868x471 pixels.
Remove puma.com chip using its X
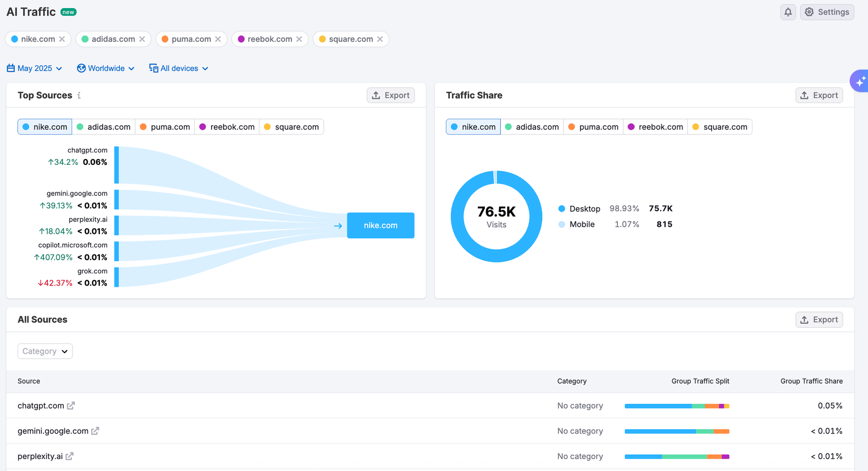(x=218, y=39)
